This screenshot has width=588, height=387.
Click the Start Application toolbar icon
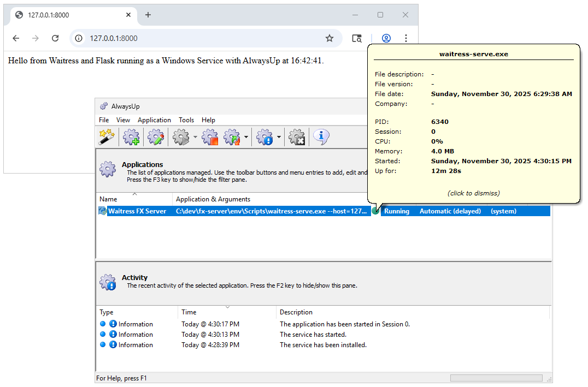(x=181, y=137)
